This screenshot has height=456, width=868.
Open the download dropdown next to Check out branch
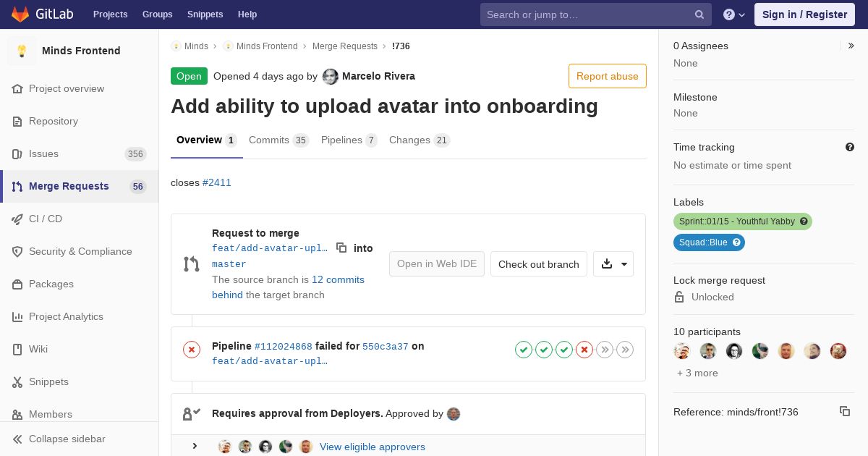(613, 264)
